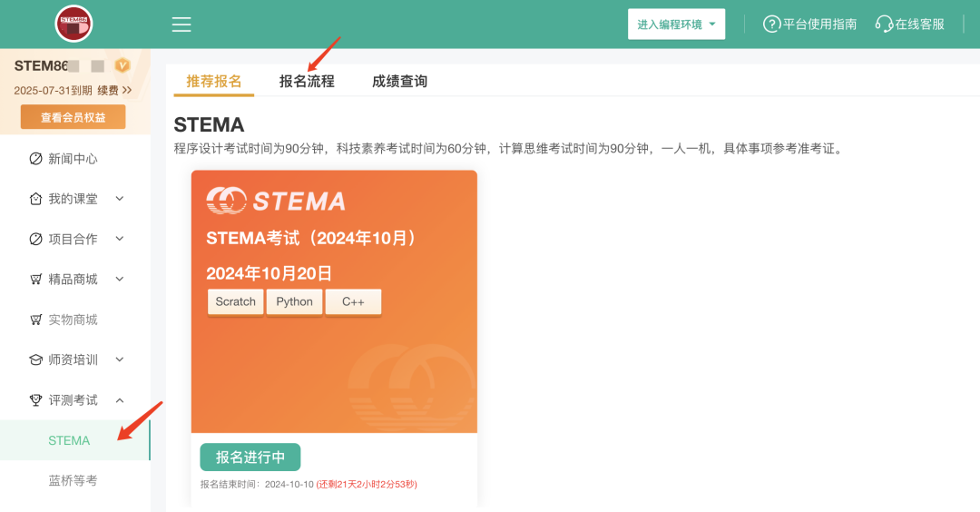Screen dimensions: 980x512
Task: Click the STEMA考试（2024年10月）title
Action: 311,238
